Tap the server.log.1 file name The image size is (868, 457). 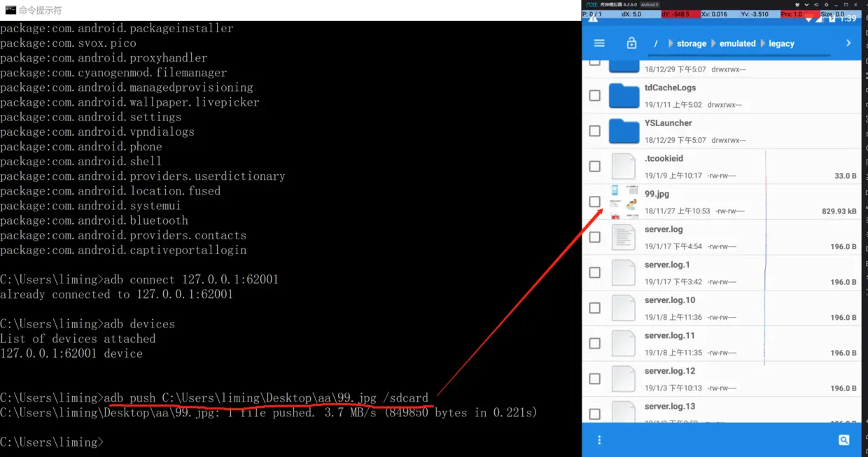click(667, 265)
